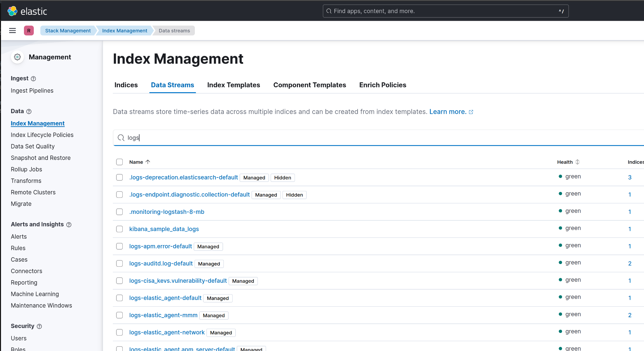Open Transforms page
The height and width of the screenshot is (351, 644).
[26, 181]
